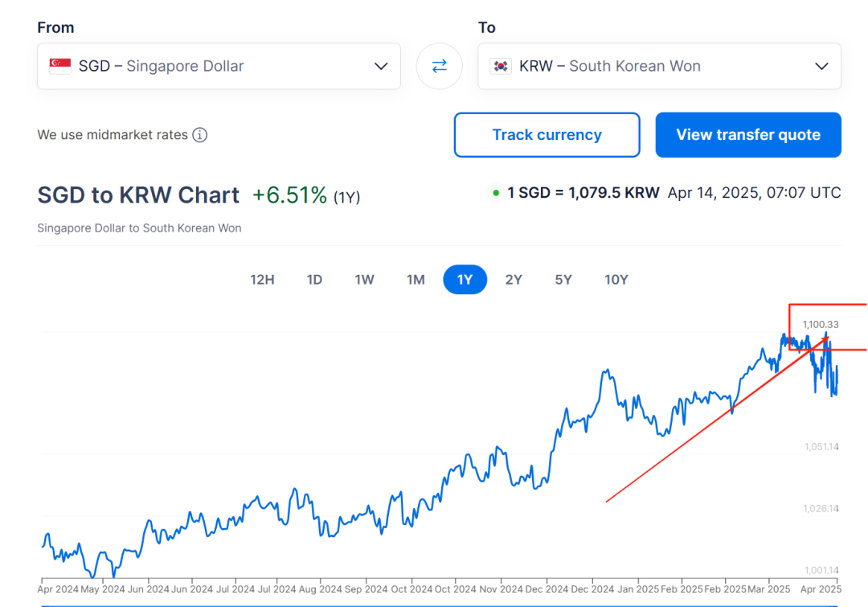Image resolution: width=868 pixels, height=607 pixels.
Task: Open the From currency dropdown
Action: 219,66
